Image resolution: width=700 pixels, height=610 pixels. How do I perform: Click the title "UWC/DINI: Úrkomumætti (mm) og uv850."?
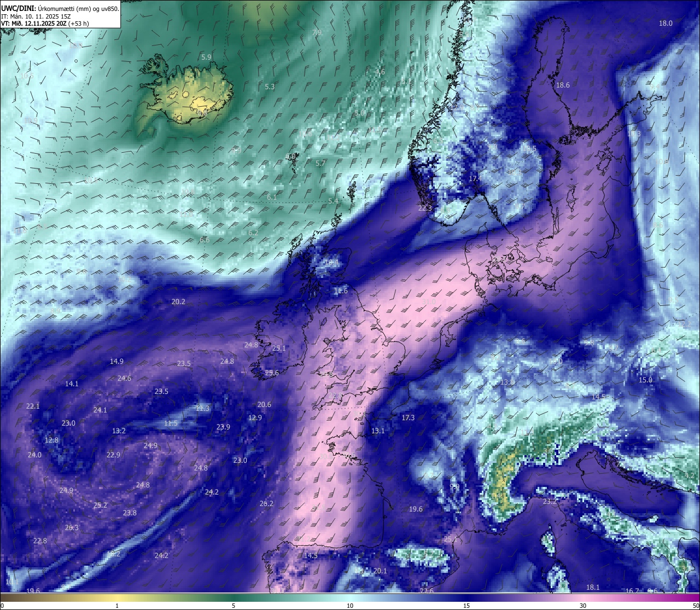(60, 9)
